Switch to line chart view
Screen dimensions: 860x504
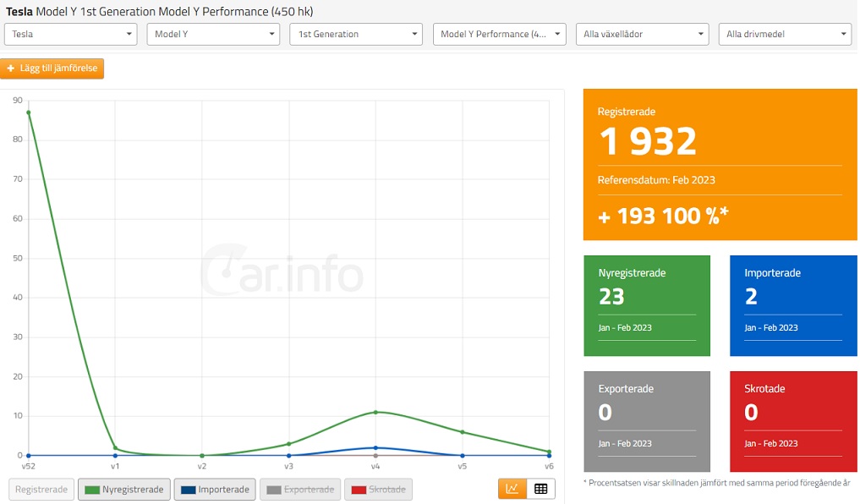click(512, 489)
